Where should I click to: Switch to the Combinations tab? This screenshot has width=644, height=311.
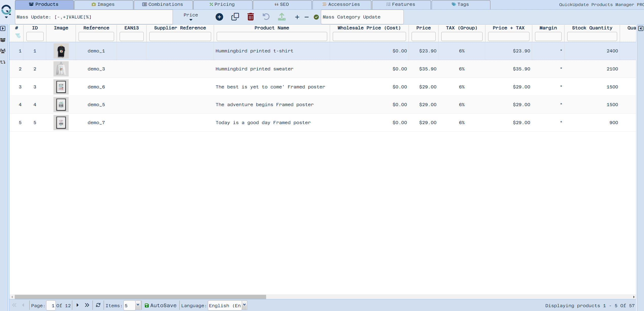coord(163,5)
